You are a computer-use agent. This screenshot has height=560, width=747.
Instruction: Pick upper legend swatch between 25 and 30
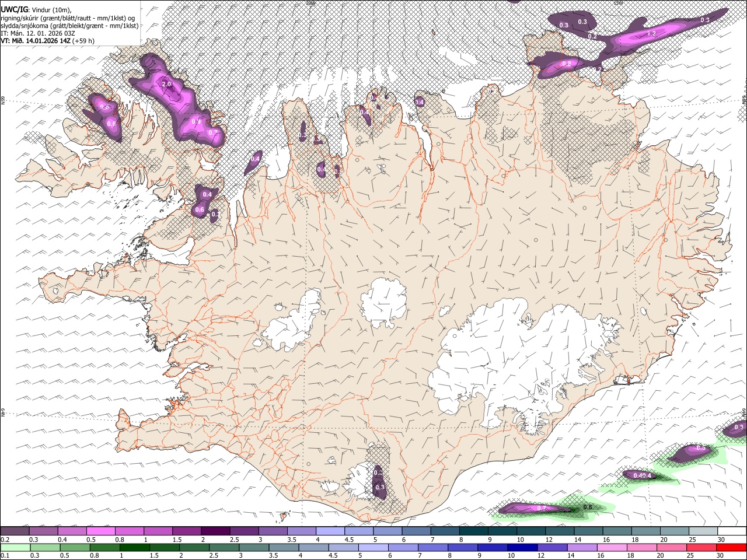click(703, 531)
